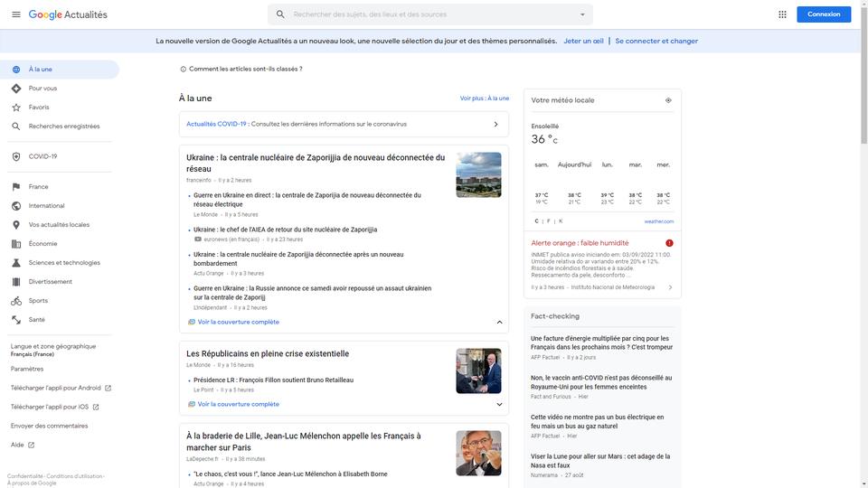Image resolution: width=868 pixels, height=488 pixels.
Task: Use precise location in weather card
Action: [x=668, y=100]
